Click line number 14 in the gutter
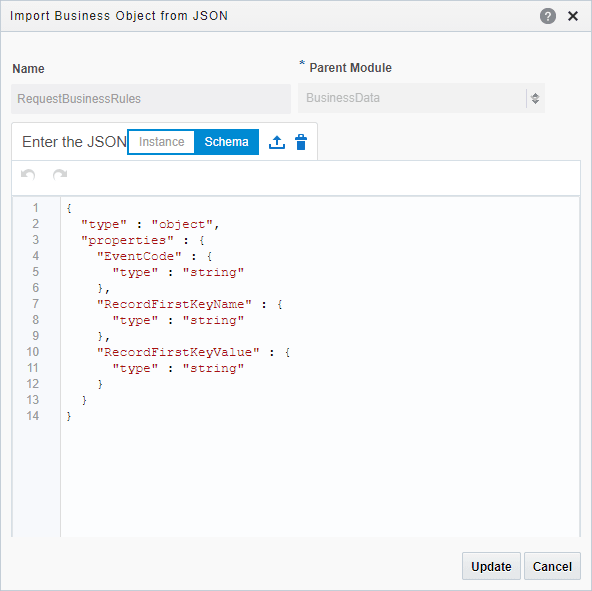The height and width of the screenshot is (591, 592). click(x=33, y=416)
